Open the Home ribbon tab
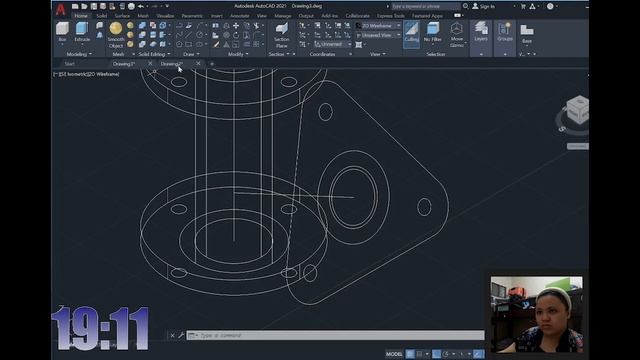This screenshot has width=640, height=360. [x=81, y=16]
